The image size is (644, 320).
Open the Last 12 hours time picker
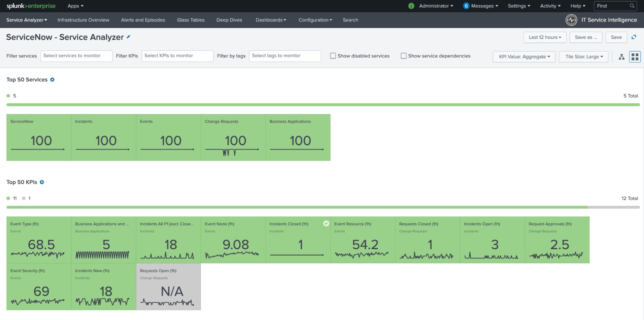point(545,37)
